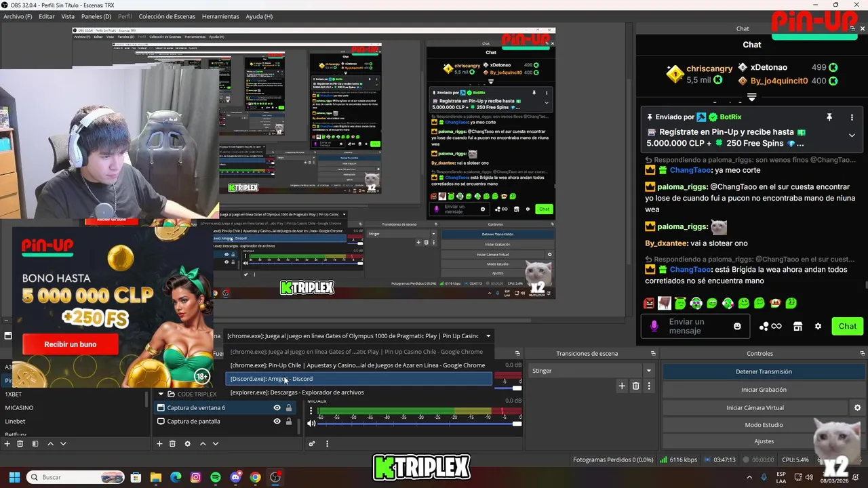868x488 pixels.
Task: Open audio mixer three-dot menu at bottom
Action: coord(327,444)
